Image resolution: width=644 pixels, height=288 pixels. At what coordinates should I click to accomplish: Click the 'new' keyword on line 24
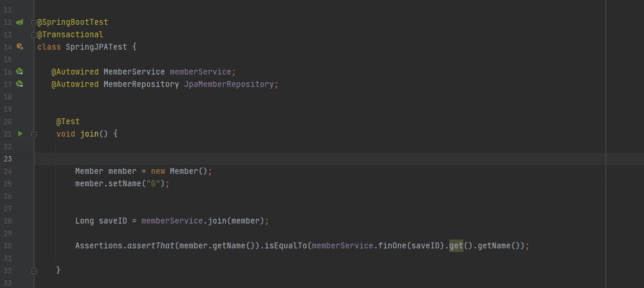[x=158, y=171]
